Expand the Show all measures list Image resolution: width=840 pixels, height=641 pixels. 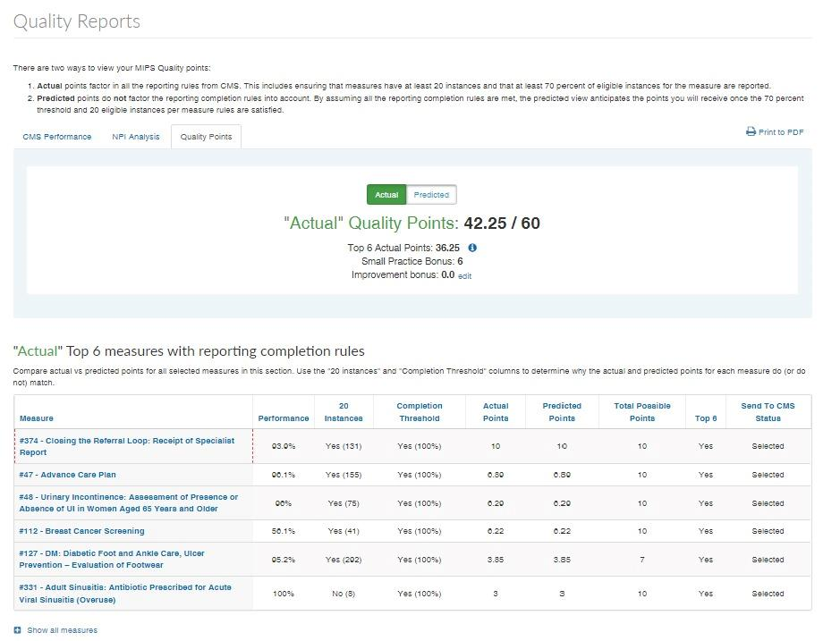(x=62, y=630)
